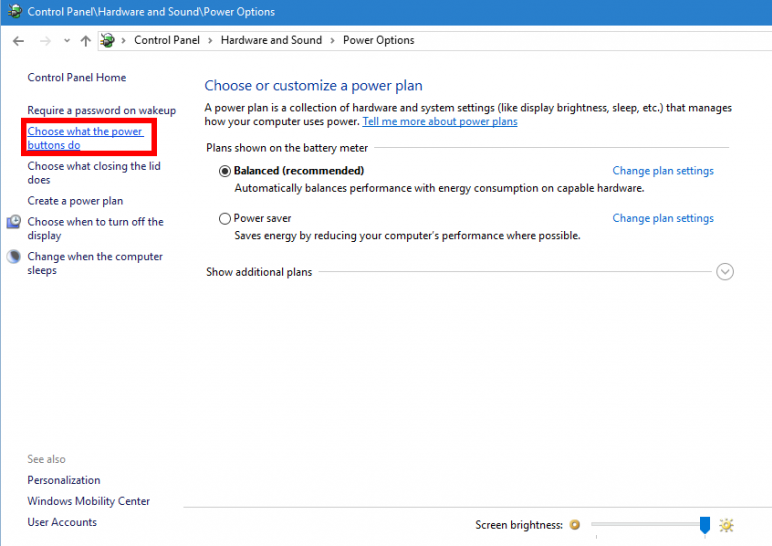Open User Accounts link
This screenshot has height=546, width=772.
coord(62,522)
